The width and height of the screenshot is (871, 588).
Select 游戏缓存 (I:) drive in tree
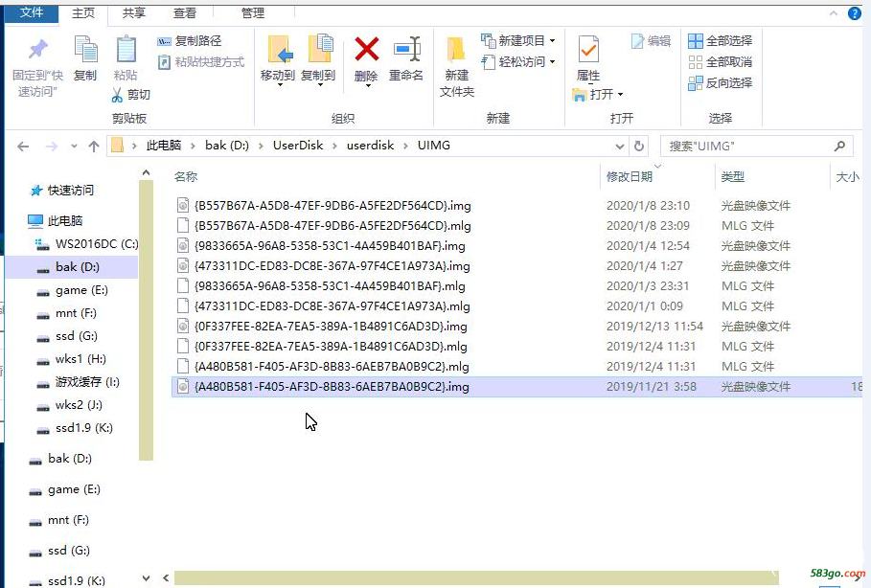78,382
